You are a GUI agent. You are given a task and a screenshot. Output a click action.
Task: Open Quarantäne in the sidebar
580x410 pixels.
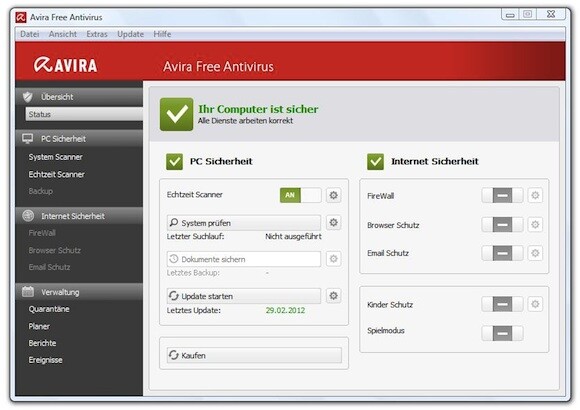(49, 309)
